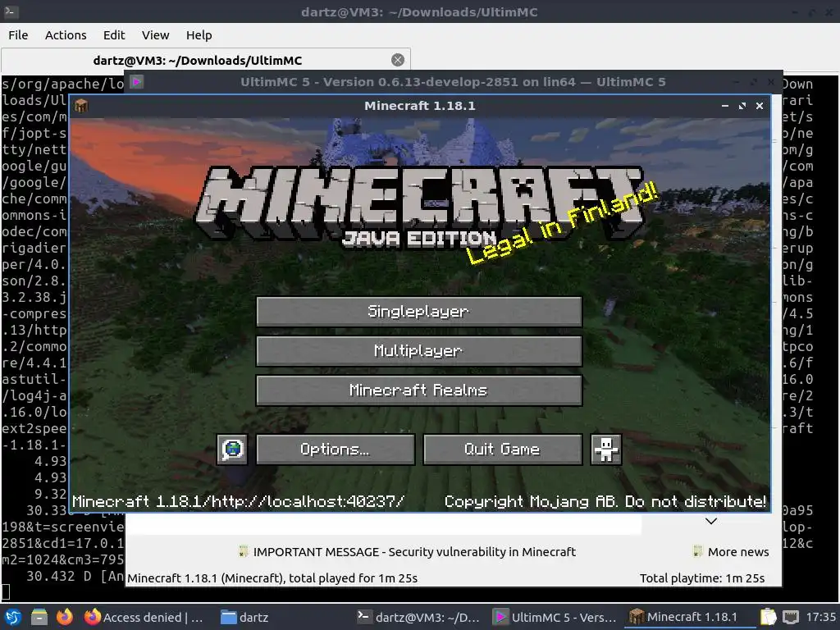Minimize the Minecraft 1.18.1 window
The image size is (840, 630).
(x=725, y=106)
